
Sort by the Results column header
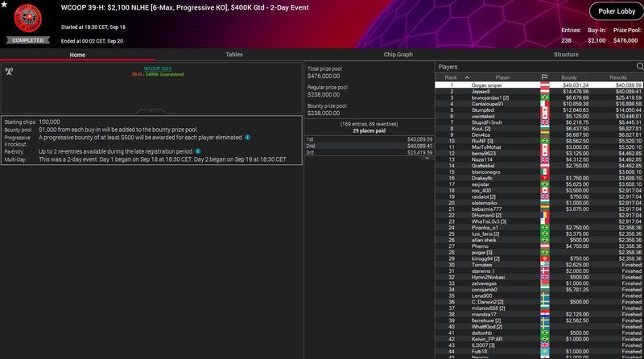pos(617,77)
